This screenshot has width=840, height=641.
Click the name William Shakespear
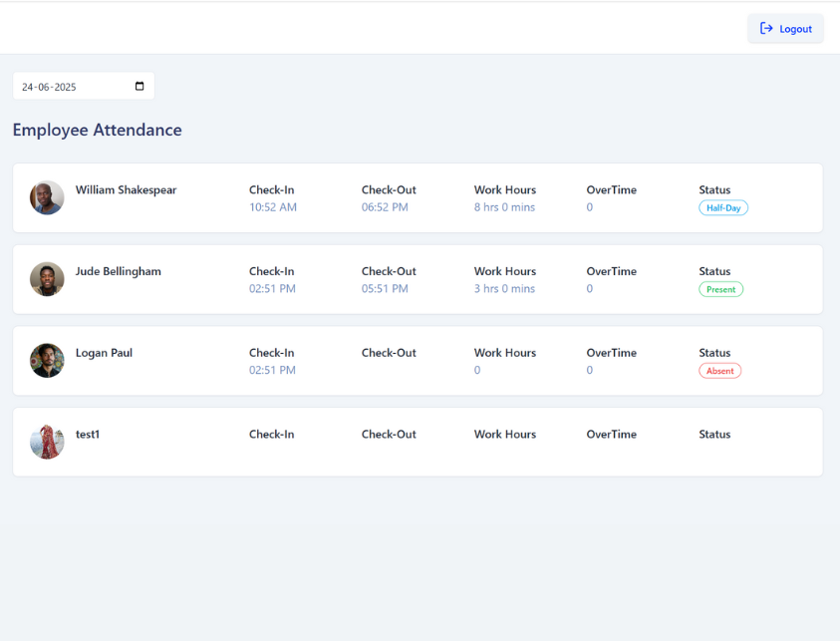(126, 189)
